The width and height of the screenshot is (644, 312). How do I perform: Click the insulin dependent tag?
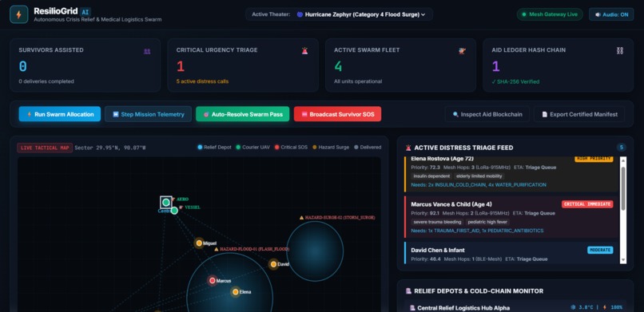tap(431, 176)
